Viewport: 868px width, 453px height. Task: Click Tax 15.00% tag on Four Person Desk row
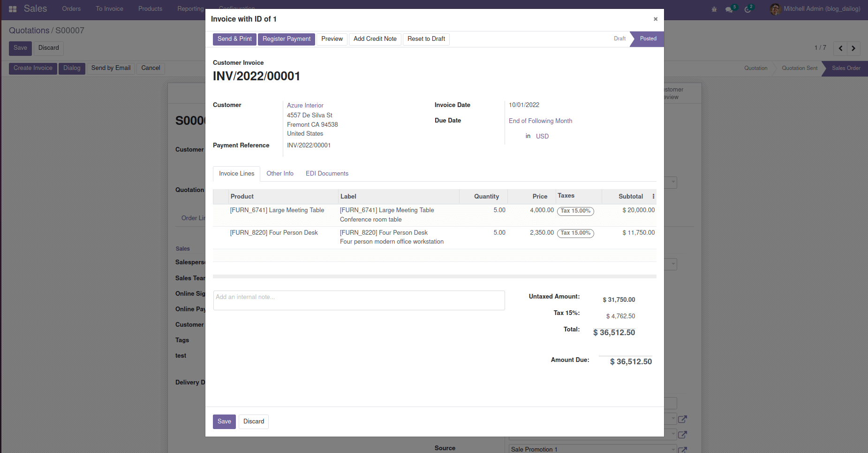click(x=575, y=233)
